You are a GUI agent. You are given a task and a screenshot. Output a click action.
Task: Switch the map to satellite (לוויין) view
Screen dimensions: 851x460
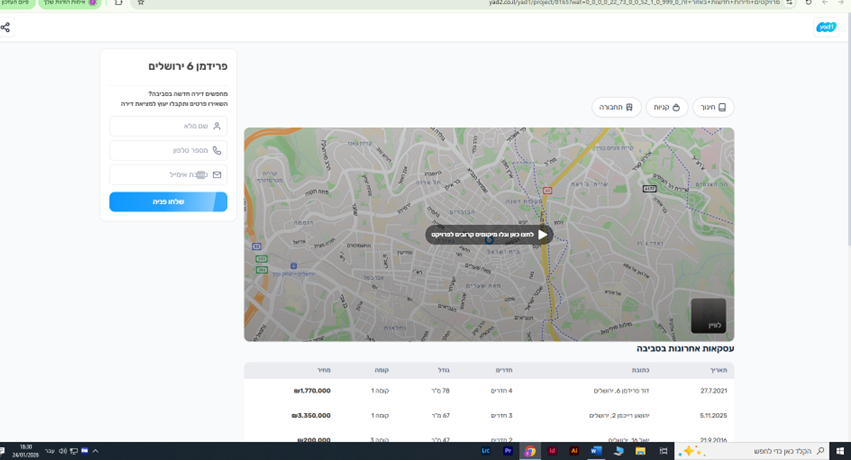tap(708, 316)
